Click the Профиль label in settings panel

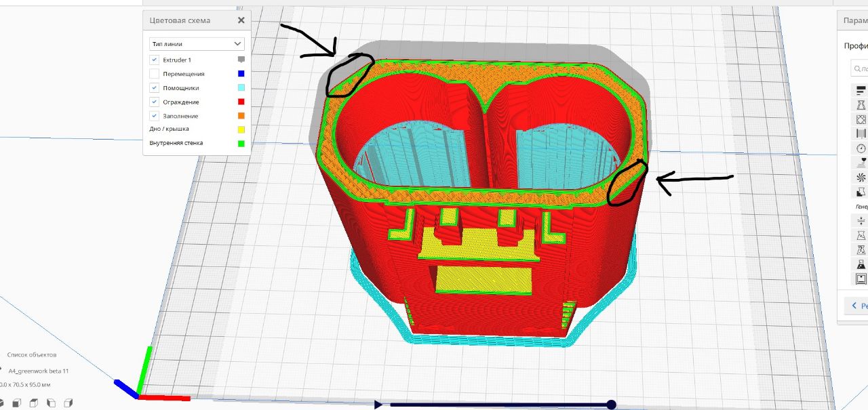(x=856, y=46)
